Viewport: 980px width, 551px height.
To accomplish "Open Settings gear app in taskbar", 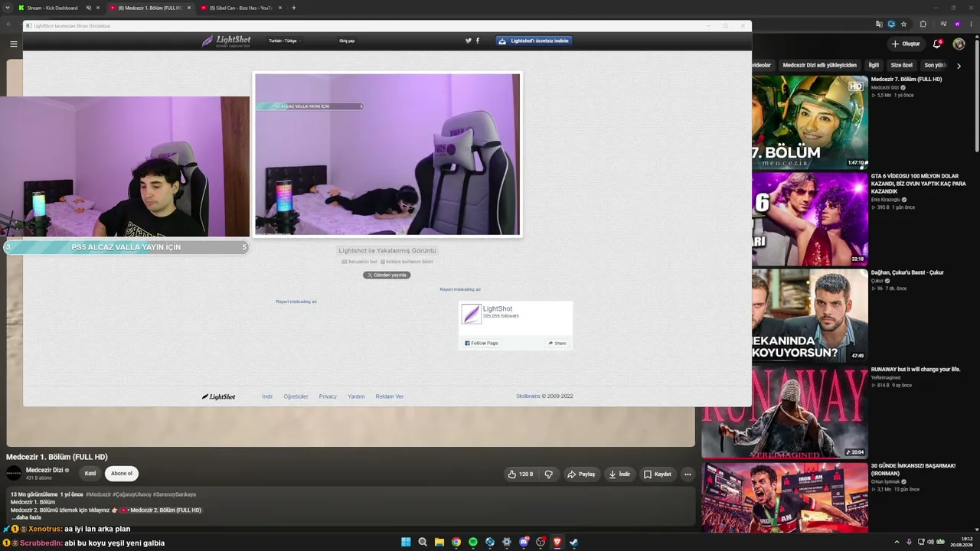I will tap(507, 542).
